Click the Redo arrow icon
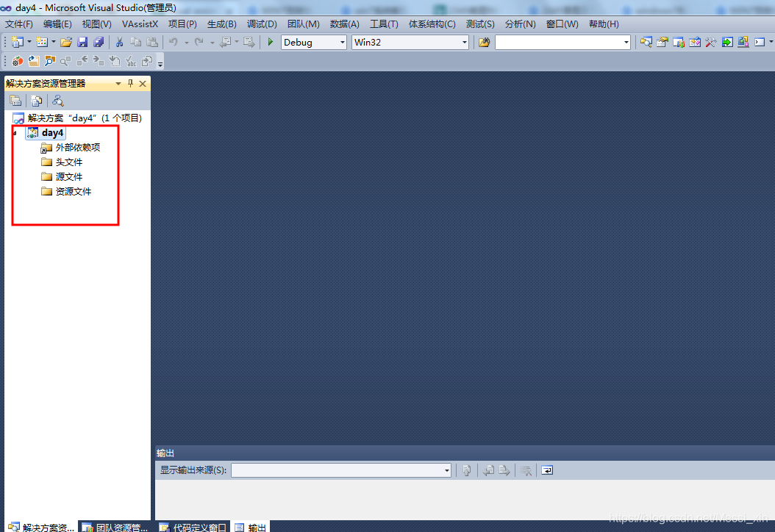 tap(199, 42)
